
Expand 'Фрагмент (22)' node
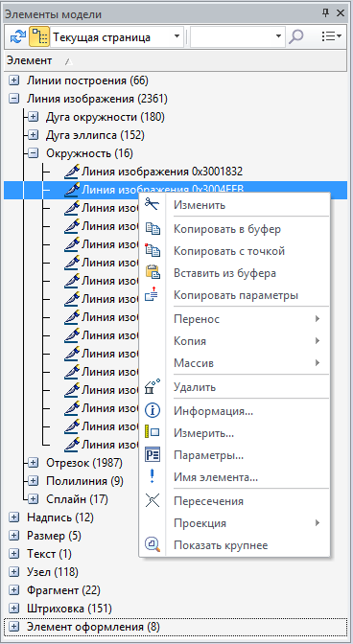click(x=14, y=590)
